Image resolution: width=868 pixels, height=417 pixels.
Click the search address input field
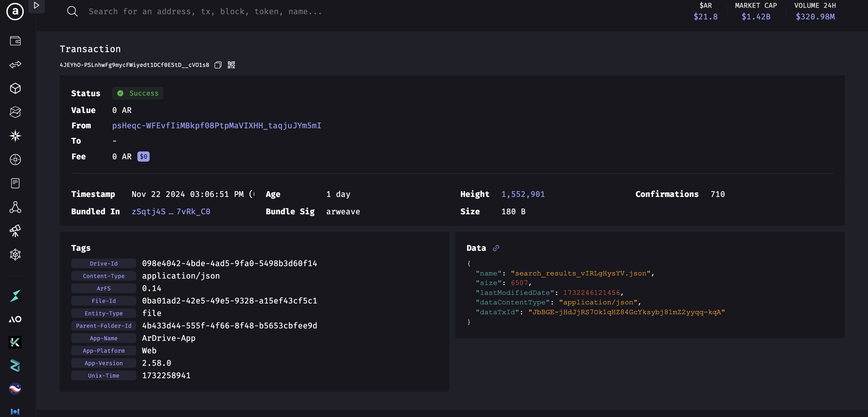[x=205, y=12]
